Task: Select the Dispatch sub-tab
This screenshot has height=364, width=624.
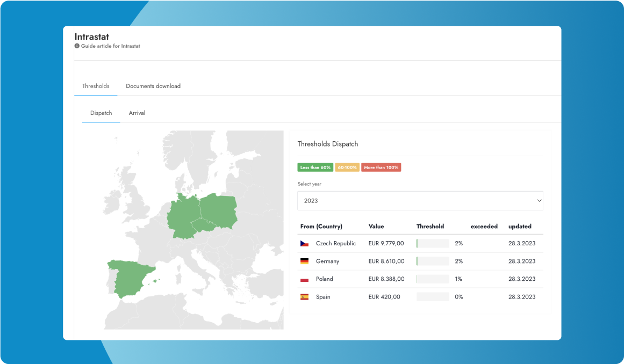Action: click(x=101, y=113)
